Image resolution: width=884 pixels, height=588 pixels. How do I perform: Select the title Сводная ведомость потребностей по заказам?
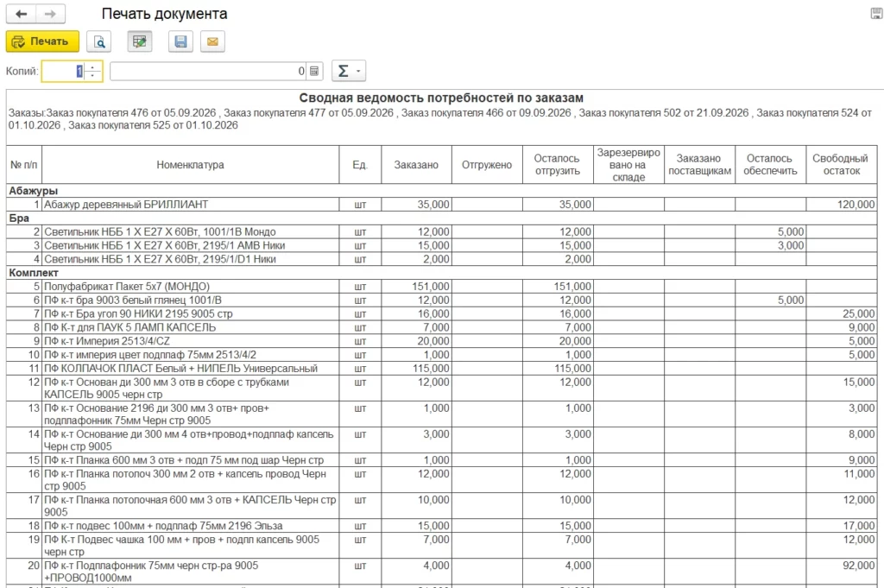441,98
